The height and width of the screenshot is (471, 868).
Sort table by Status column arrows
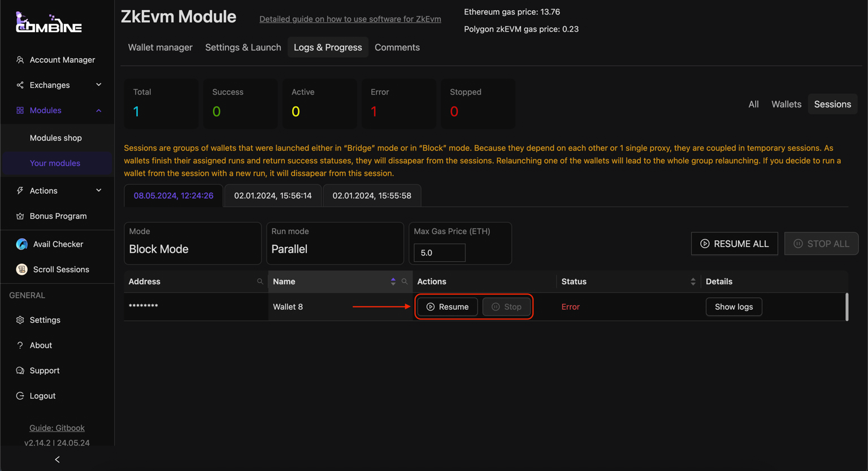click(x=693, y=282)
